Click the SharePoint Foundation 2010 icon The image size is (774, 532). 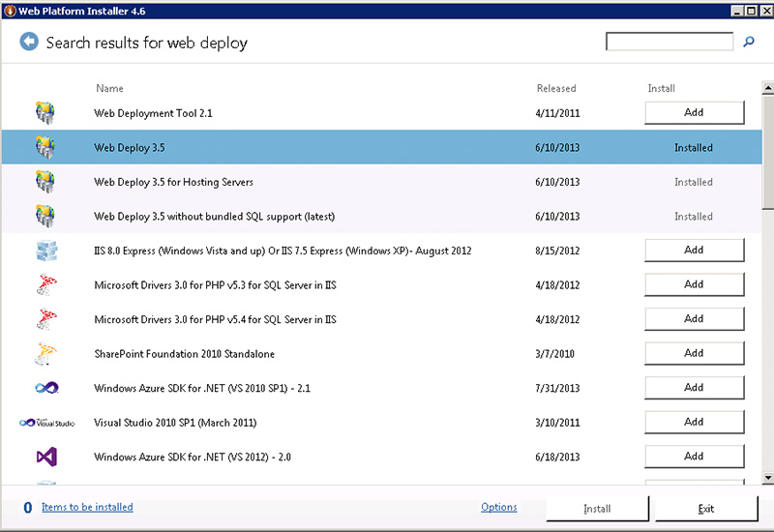pyautogui.click(x=45, y=354)
